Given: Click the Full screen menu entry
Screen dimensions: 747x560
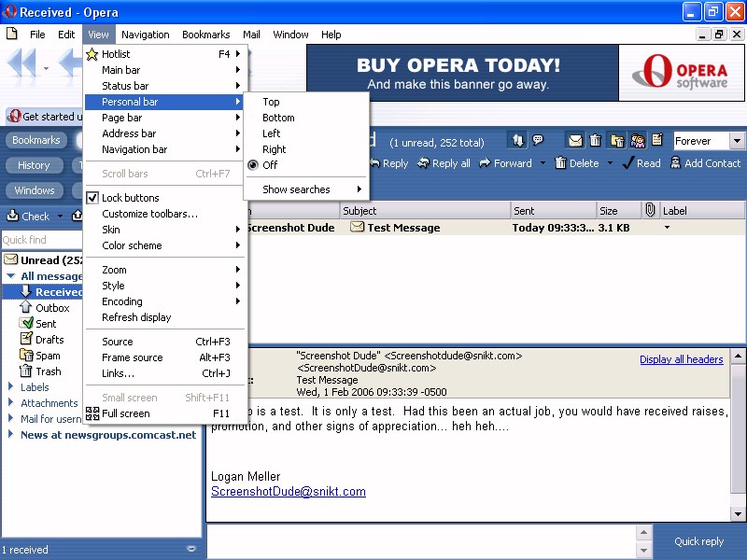Looking at the screenshot, I should 164,413.
